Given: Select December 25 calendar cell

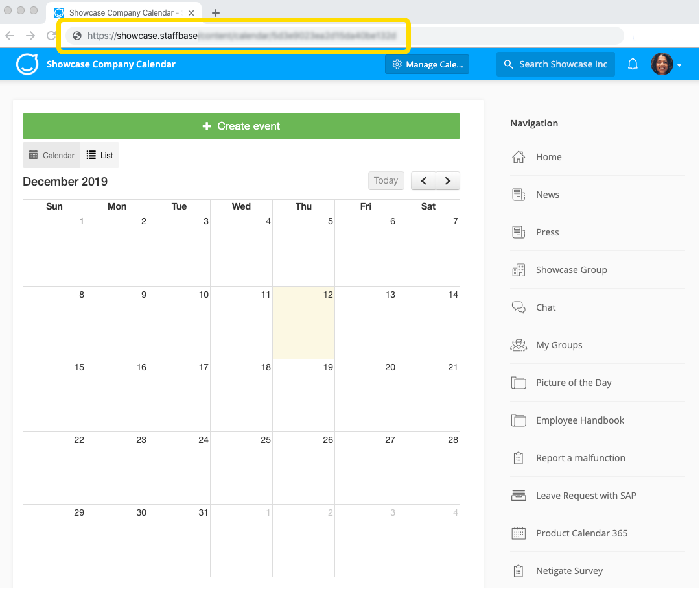Looking at the screenshot, I should coord(241,468).
